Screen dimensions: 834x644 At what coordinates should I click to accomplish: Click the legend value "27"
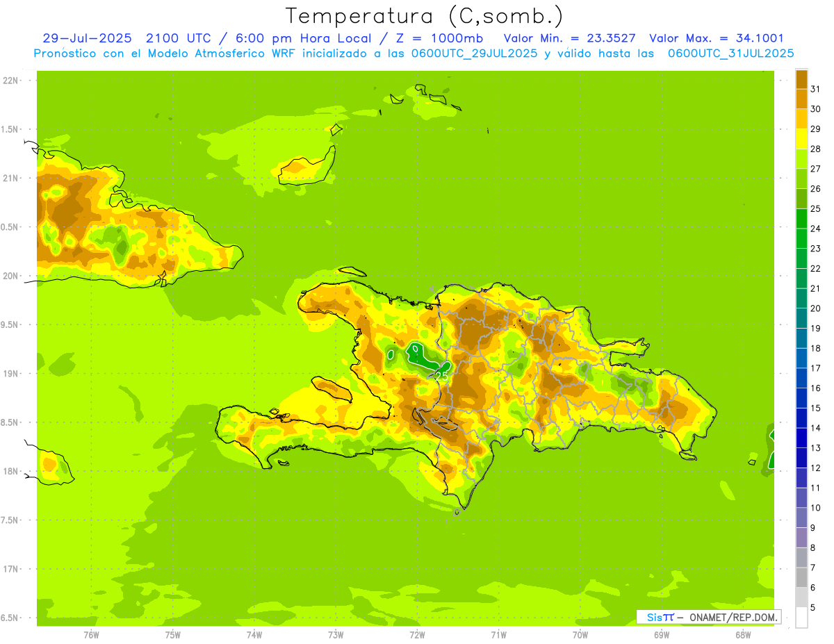coord(815,169)
